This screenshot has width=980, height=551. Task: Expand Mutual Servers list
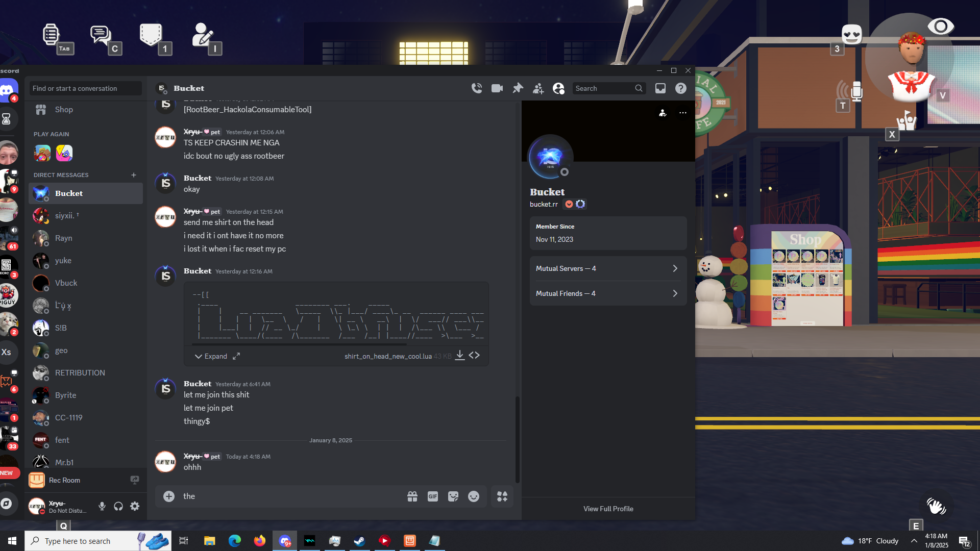click(607, 268)
